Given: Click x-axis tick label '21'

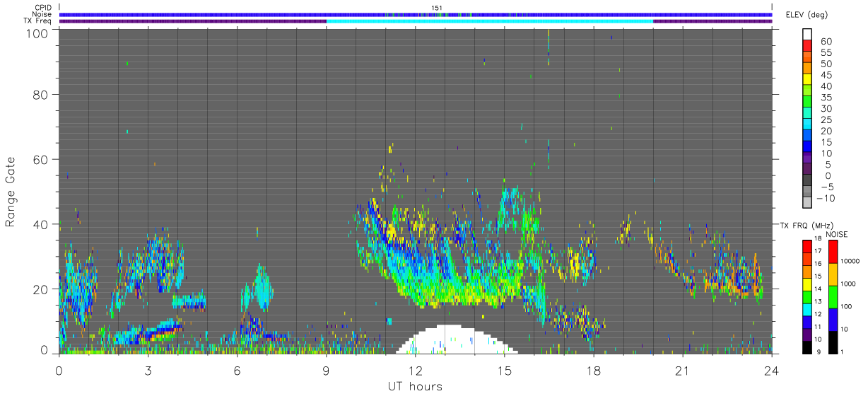Looking at the screenshot, I should pos(682,371).
